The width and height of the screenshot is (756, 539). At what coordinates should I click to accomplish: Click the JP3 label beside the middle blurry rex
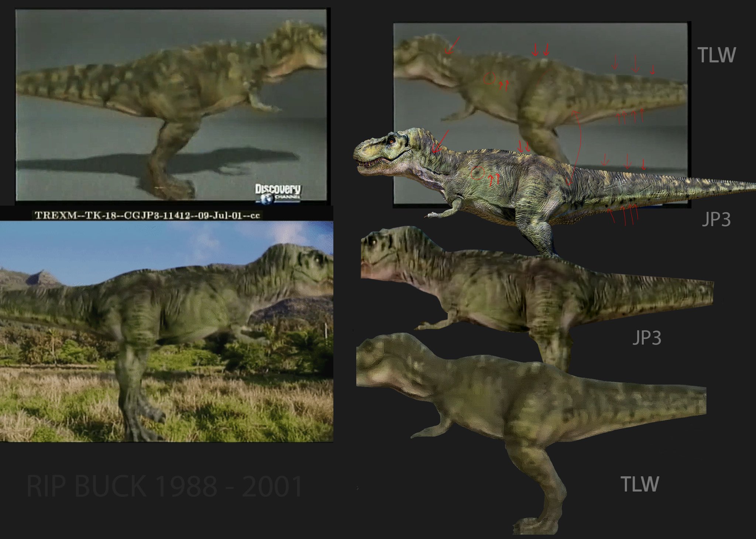coord(647,338)
